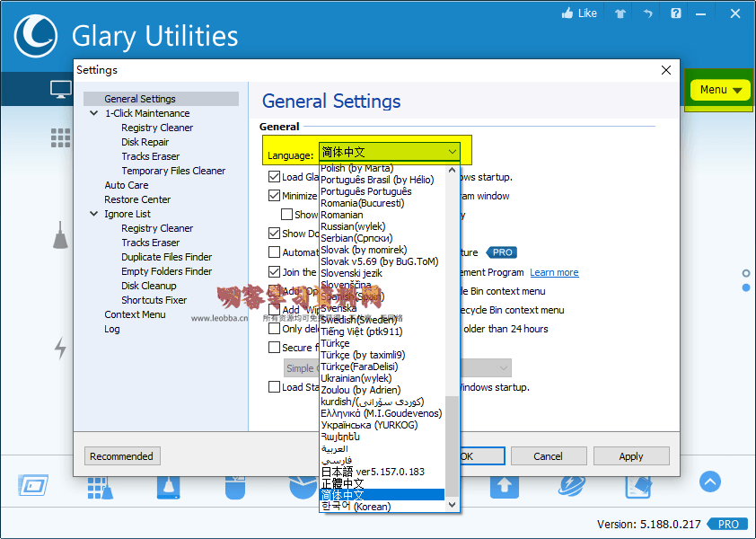Open the Language combo box
Viewport: 756px width, 539px height.
[390, 153]
